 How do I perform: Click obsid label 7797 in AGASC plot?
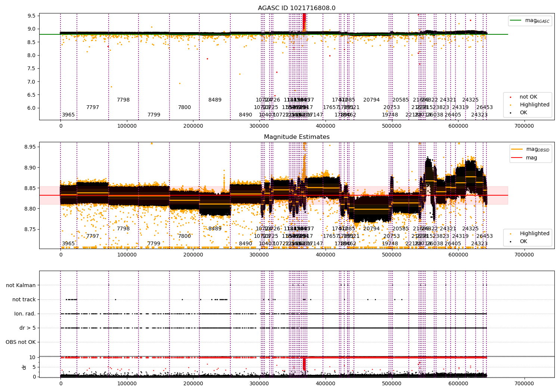[x=93, y=108]
